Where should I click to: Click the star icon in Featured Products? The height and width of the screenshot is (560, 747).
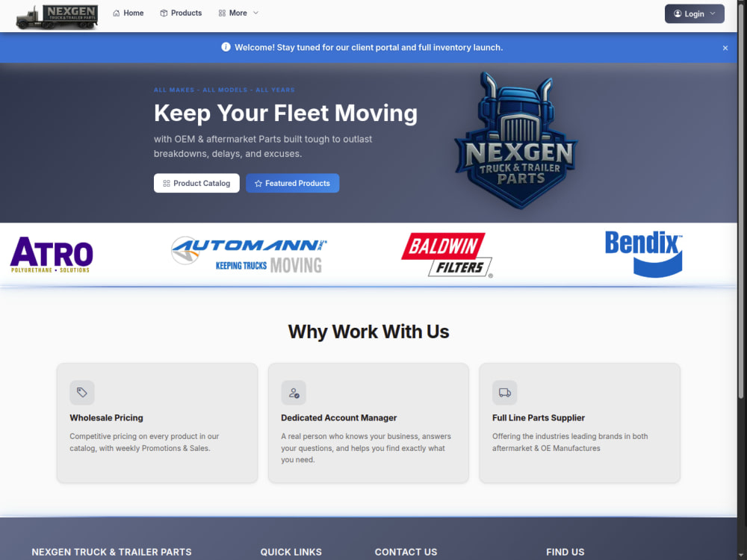coord(258,184)
